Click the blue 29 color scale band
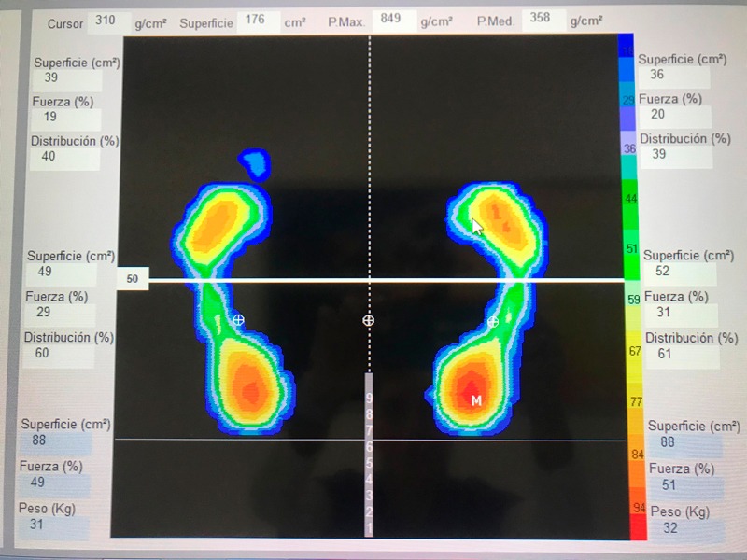This screenshot has height=560, width=747. (x=627, y=101)
